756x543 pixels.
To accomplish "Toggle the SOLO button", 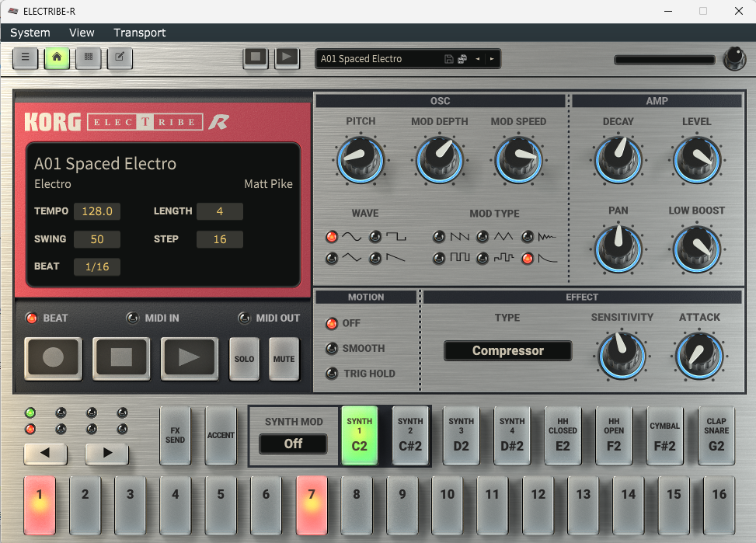I will click(245, 359).
